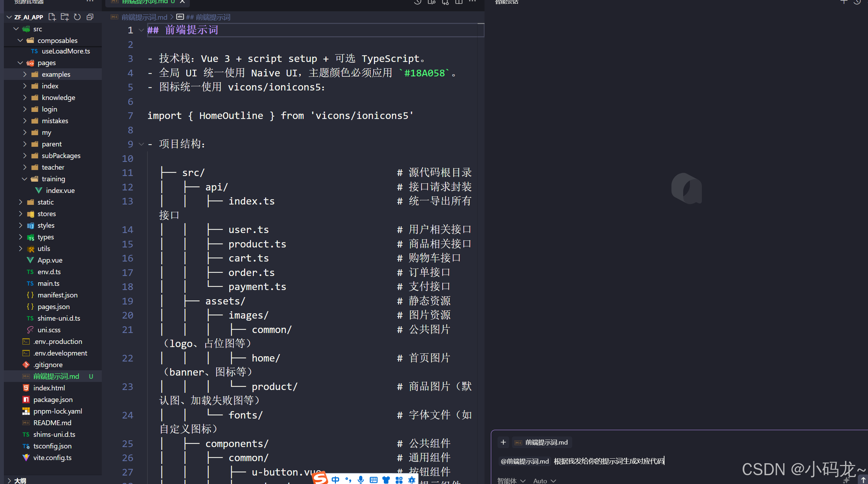Switch Sogou input to Chinese mode icon

335,480
